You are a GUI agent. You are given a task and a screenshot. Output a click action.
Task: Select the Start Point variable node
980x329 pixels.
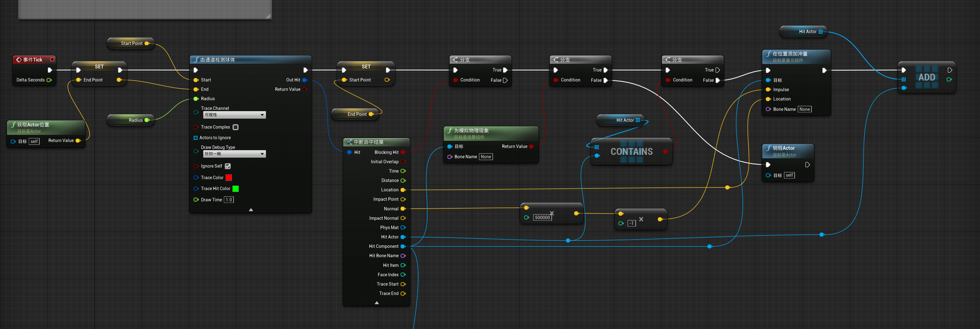pos(131,43)
